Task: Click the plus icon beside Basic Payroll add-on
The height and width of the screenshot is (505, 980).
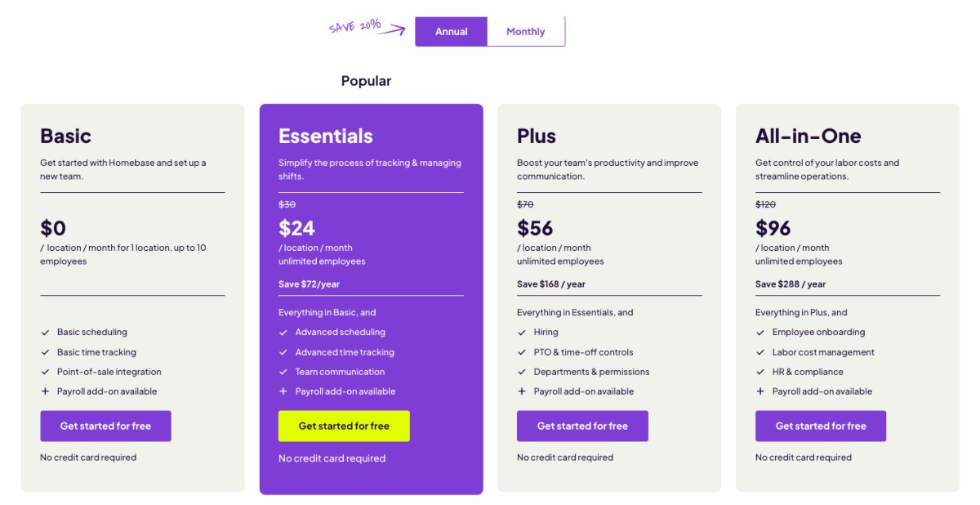Action: (45, 391)
